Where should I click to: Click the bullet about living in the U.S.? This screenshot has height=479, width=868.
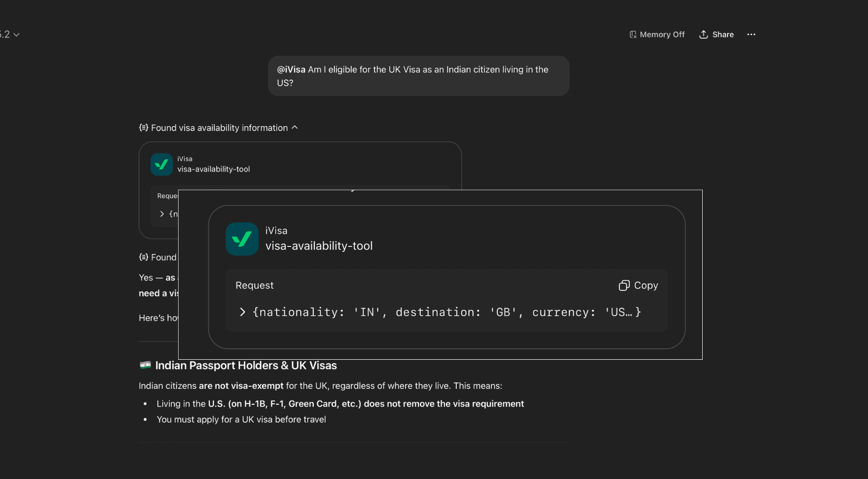[x=340, y=404]
